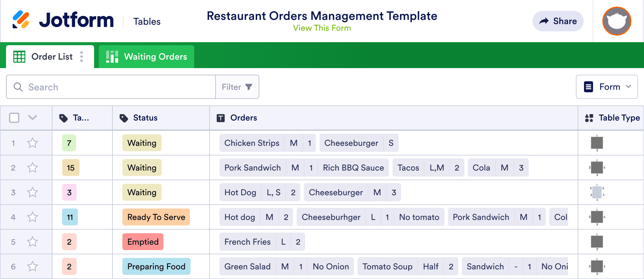This screenshot has height=279, width=644.
Task: Select the Order List tab
Action: [52, 57]
